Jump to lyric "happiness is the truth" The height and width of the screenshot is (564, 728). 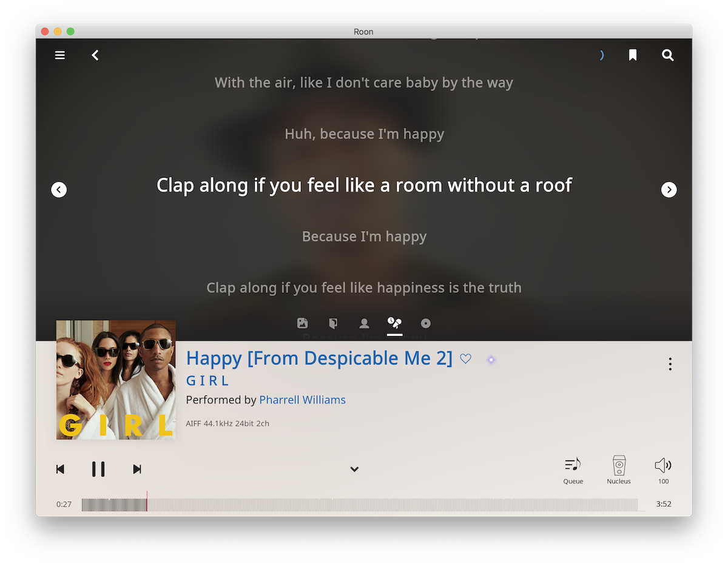tap(364, 287)
